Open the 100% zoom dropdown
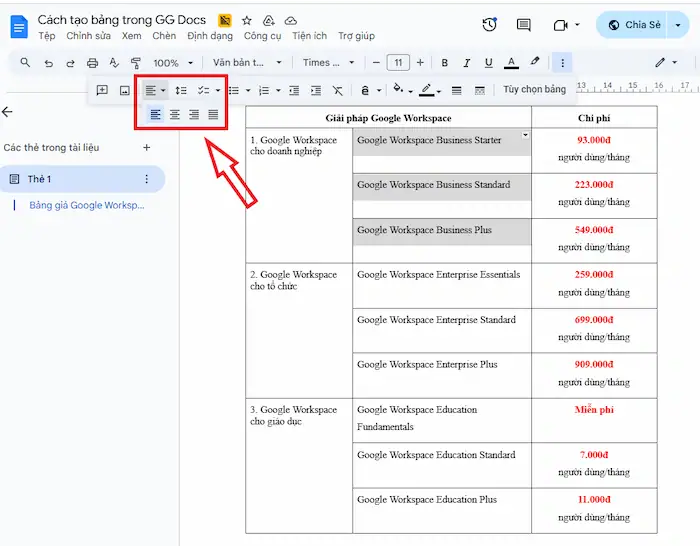 click(x=172, y=63)
